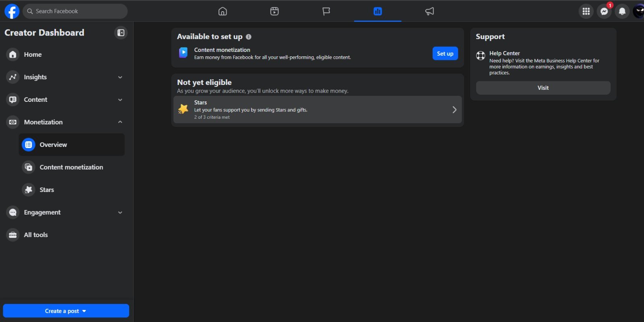Viewport: 644px width, 322px height.
Task: Collapse the Creator Dashboard sidebar
Action: coord(121,33)
